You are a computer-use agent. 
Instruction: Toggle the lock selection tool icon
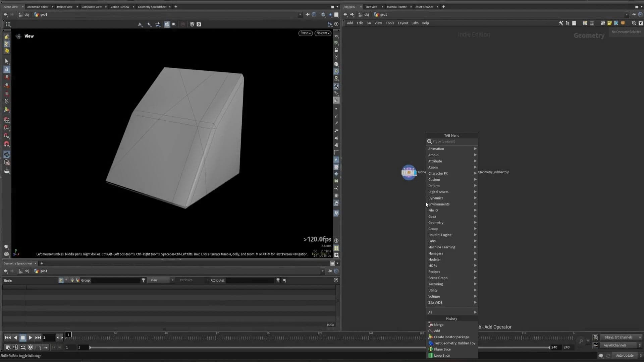click(x=6, y=69)
